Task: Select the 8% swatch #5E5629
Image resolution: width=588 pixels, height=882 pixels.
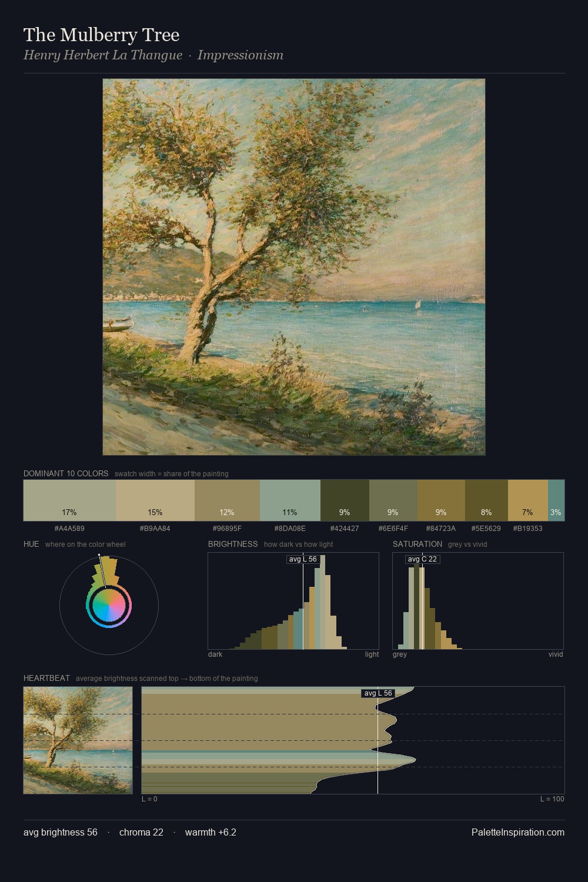Action: point(486,500)
